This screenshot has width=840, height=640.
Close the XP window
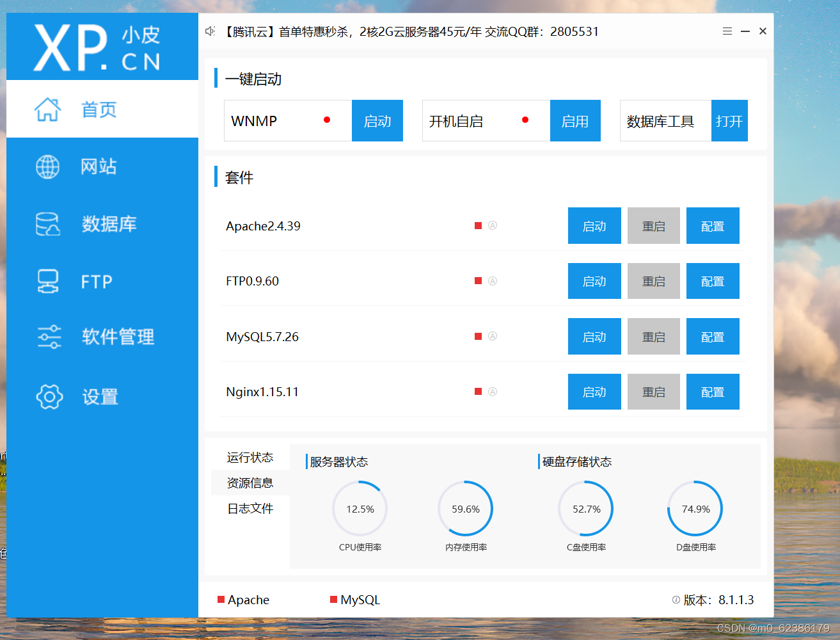pyautogui.click(x=763, y=31)
